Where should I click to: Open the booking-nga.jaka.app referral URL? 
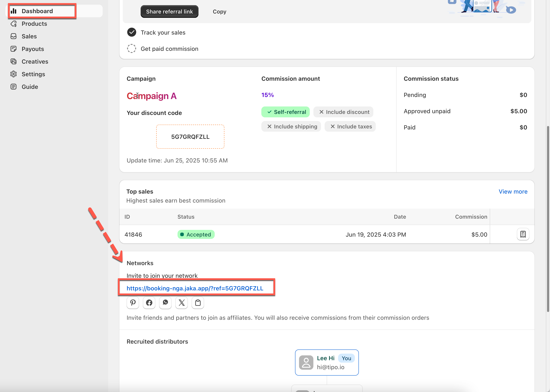click(195, 288)
